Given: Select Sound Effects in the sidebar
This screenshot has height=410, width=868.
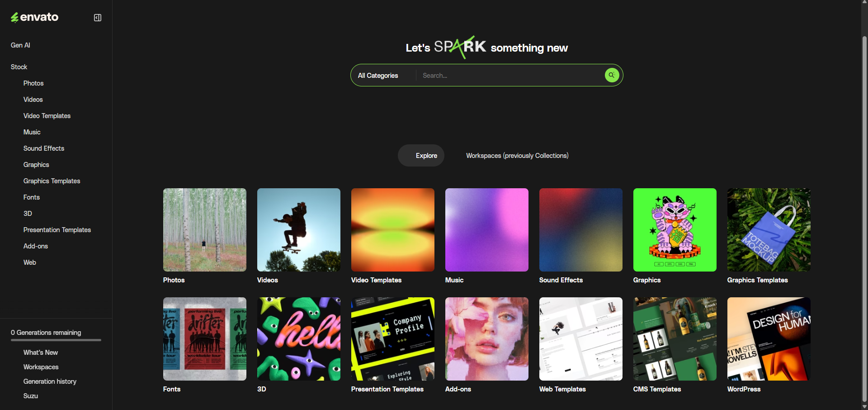Looking at the screenshot, I should click(x=44, y=148).
